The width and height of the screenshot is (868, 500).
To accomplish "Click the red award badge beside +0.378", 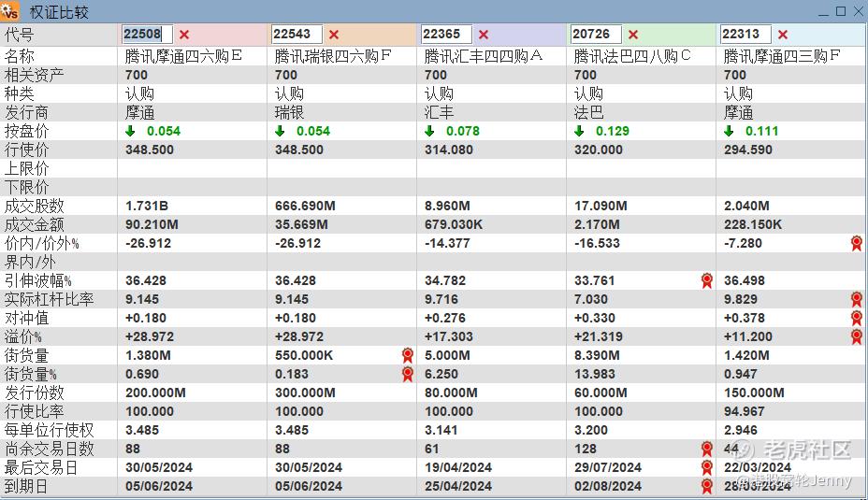I will [x=857, y=318].
